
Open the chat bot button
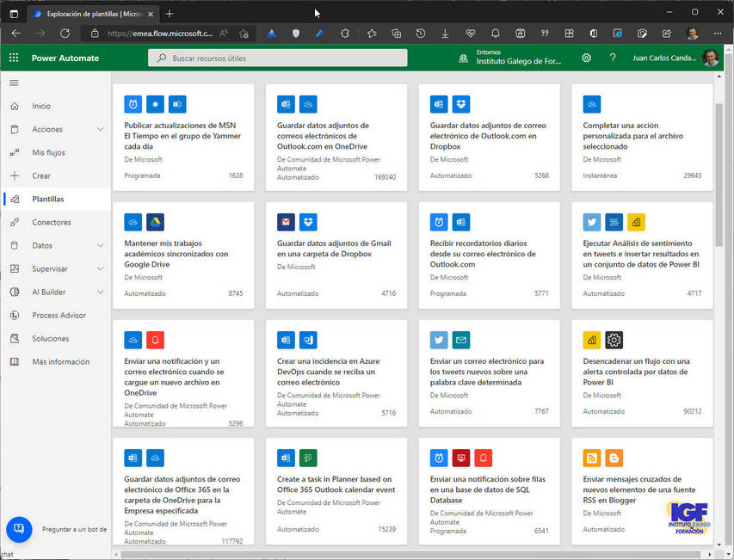(x=19, y=528)
